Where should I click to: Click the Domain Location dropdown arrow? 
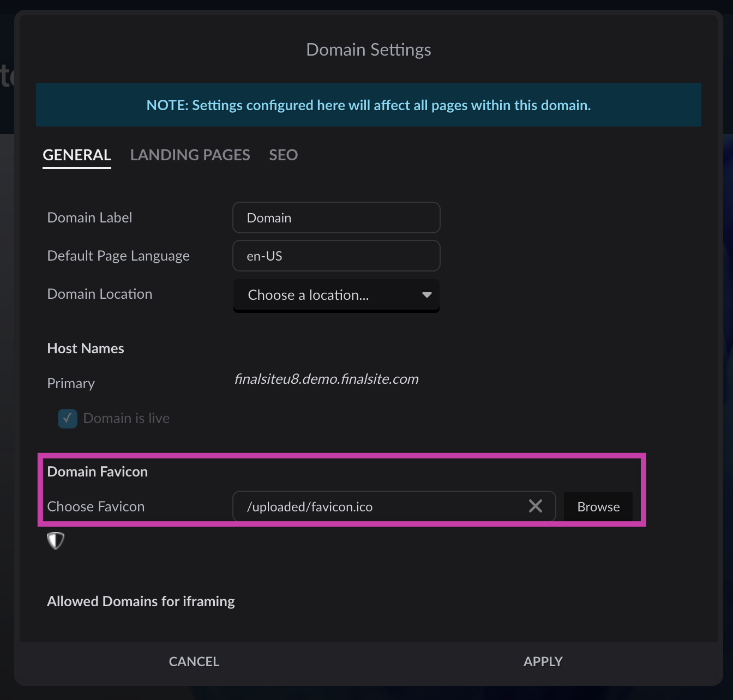[x=426, y=295]
